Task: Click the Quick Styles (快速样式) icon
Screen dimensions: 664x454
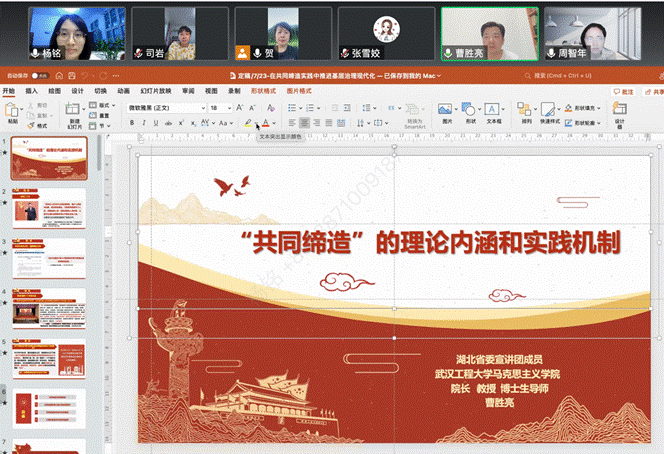Action: pyautogui.click(x=548, y=109)
